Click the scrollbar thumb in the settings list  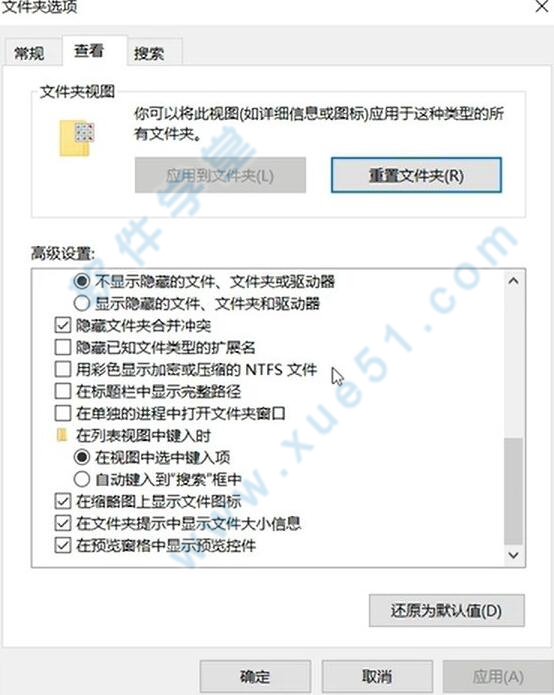coord(513,491)
